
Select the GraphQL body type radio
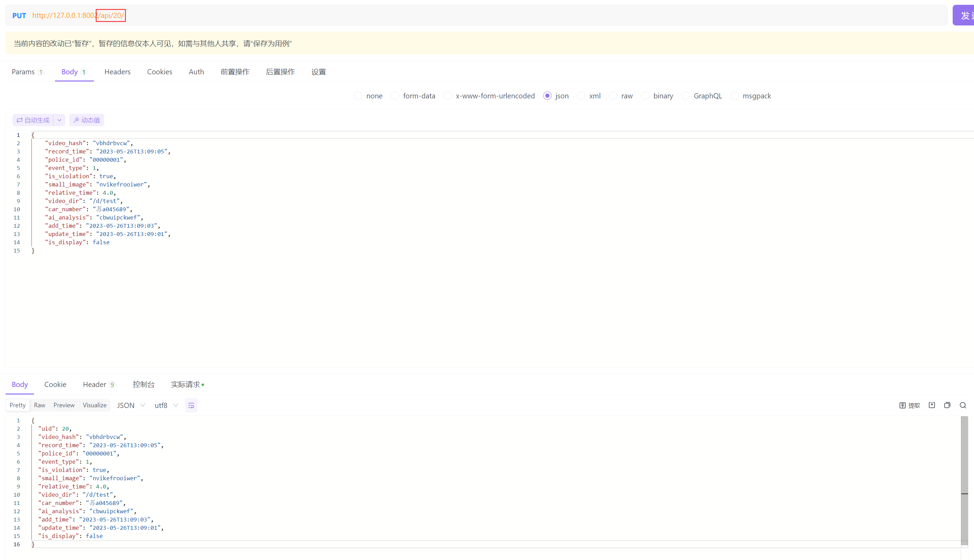[685, 96]
